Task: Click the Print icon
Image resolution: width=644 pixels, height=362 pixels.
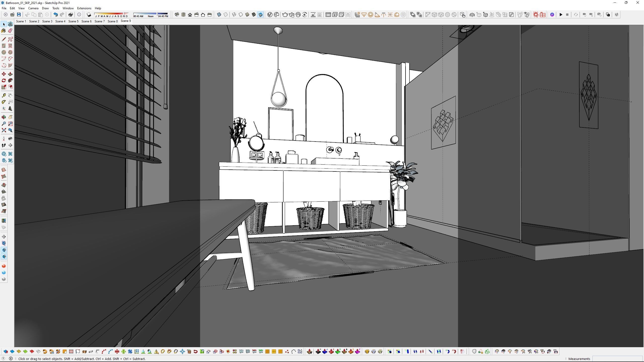Action: pos(71,15)
